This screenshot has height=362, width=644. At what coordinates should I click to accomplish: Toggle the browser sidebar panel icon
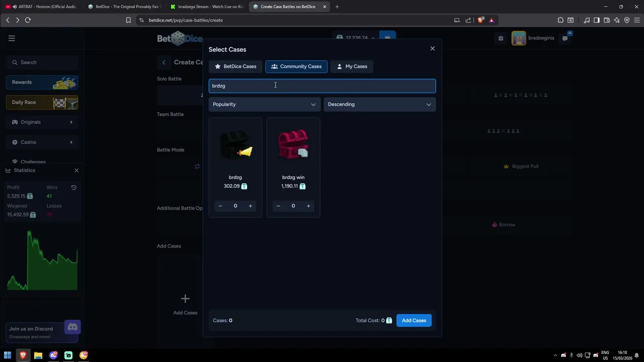(597, 20)
